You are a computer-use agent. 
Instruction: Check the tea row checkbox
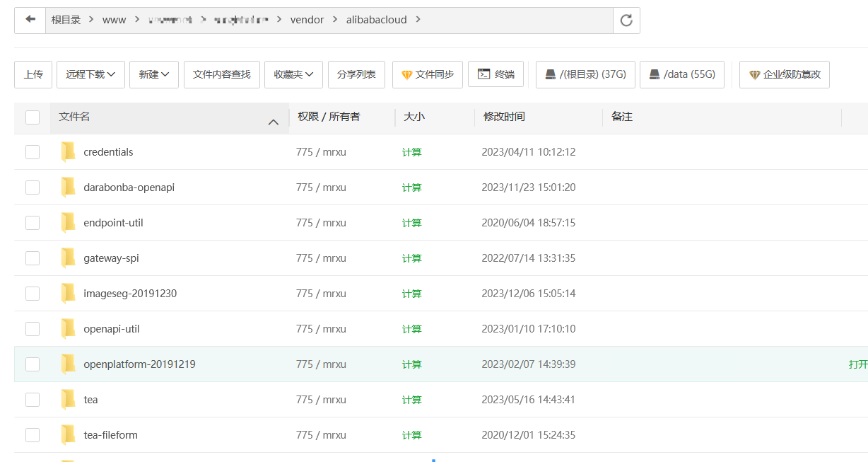tap(33, 400)
